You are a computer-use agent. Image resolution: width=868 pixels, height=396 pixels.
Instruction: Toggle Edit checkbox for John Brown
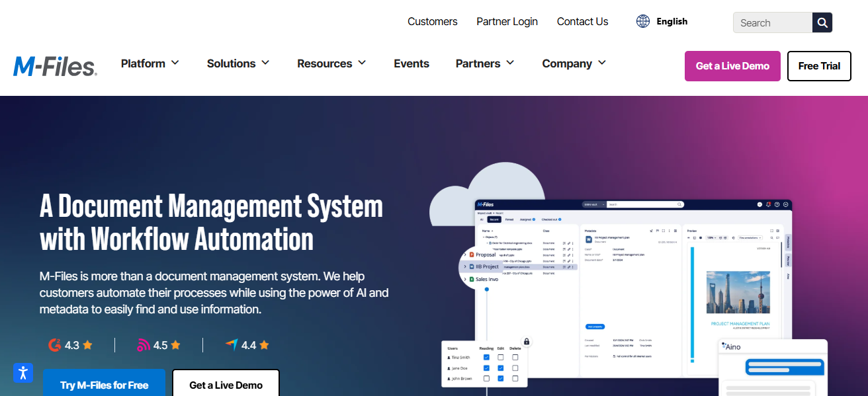[x=501, y=378]
